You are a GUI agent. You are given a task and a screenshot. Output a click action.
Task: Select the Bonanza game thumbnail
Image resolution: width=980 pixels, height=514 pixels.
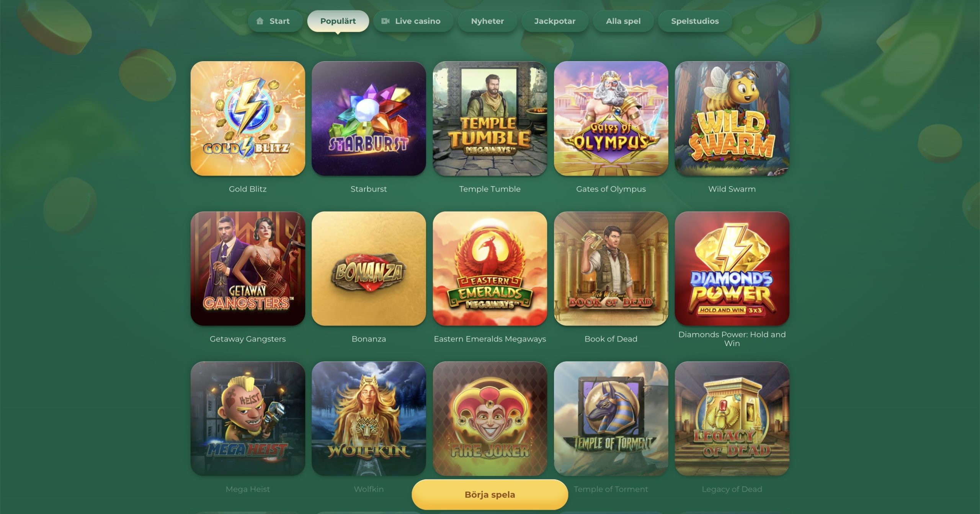(x=369, y=268)
